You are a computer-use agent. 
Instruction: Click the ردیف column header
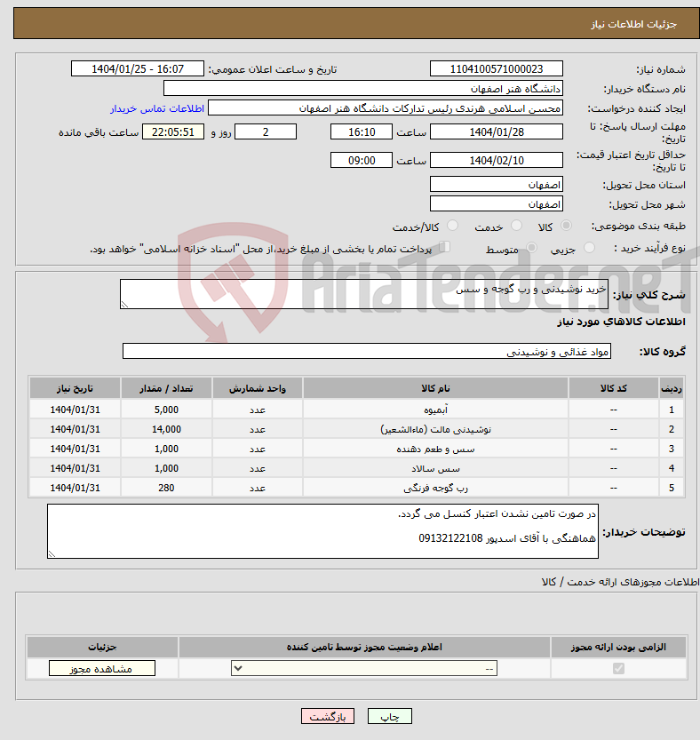coord(672,388)
